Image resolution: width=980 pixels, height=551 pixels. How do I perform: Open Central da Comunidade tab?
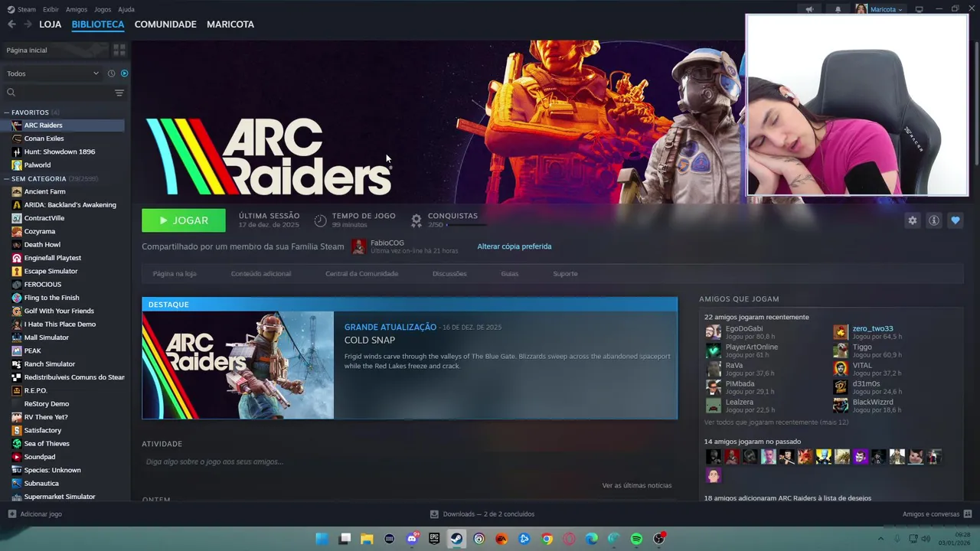tap(361, 274)
